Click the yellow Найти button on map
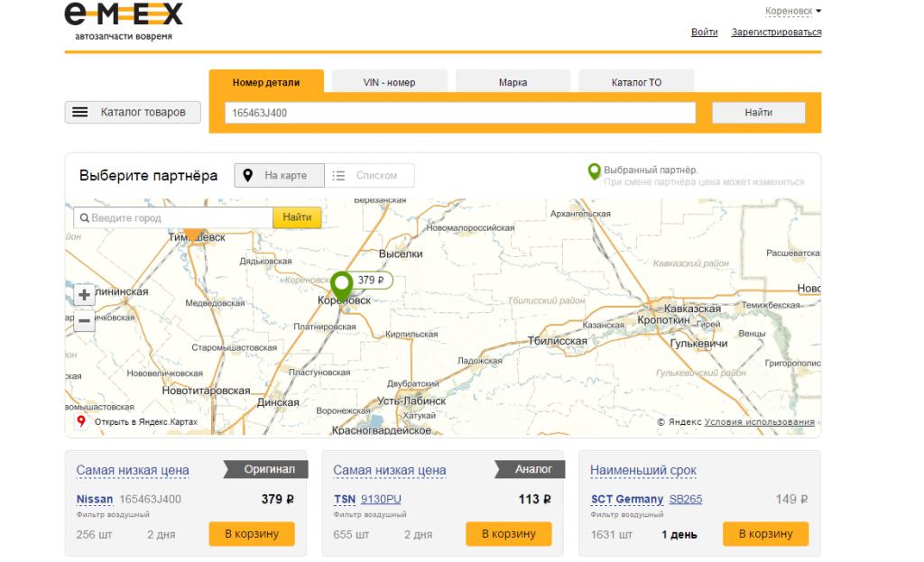Screen dimensions: 924x562 (297, 217)
